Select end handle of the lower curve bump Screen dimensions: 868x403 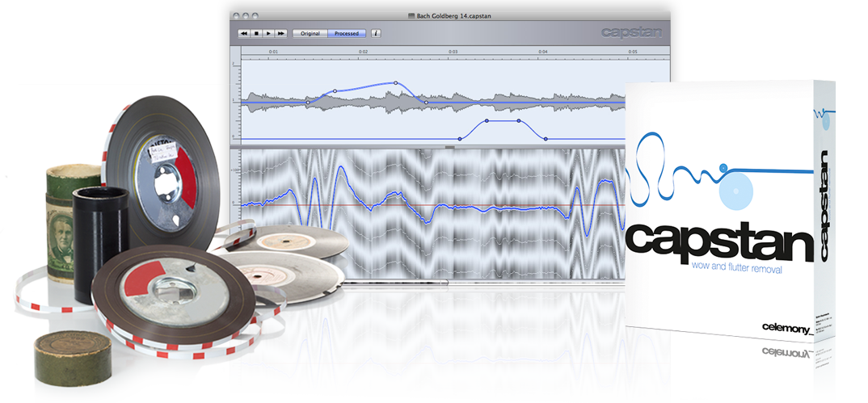(x=546, y=139)
